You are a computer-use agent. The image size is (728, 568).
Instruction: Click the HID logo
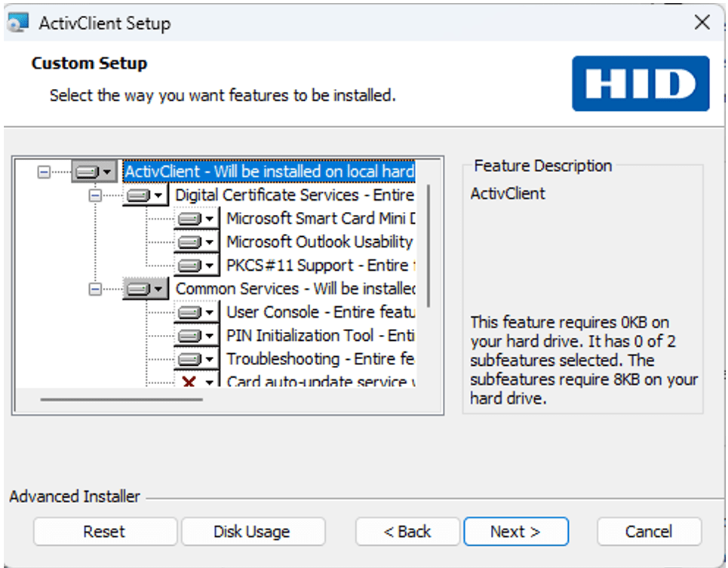pyautogui.click(x=640, y=84)
